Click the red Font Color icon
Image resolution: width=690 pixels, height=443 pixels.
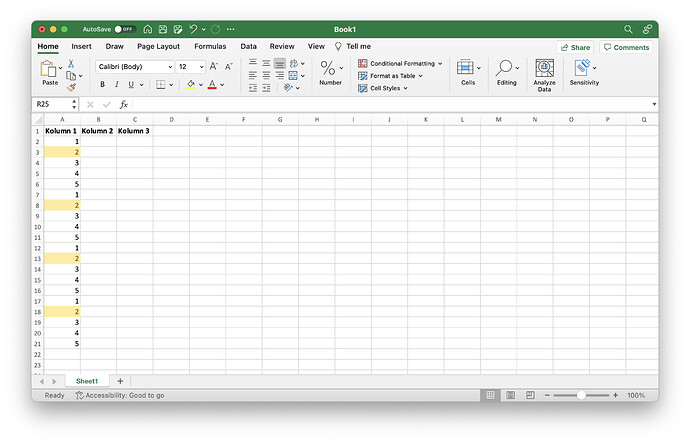tap(212, 84)
